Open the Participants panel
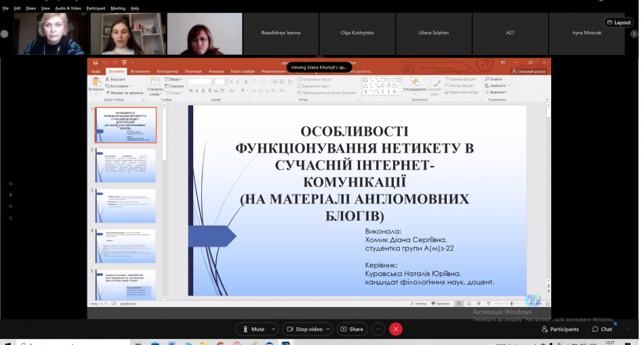 coord(559,329)
